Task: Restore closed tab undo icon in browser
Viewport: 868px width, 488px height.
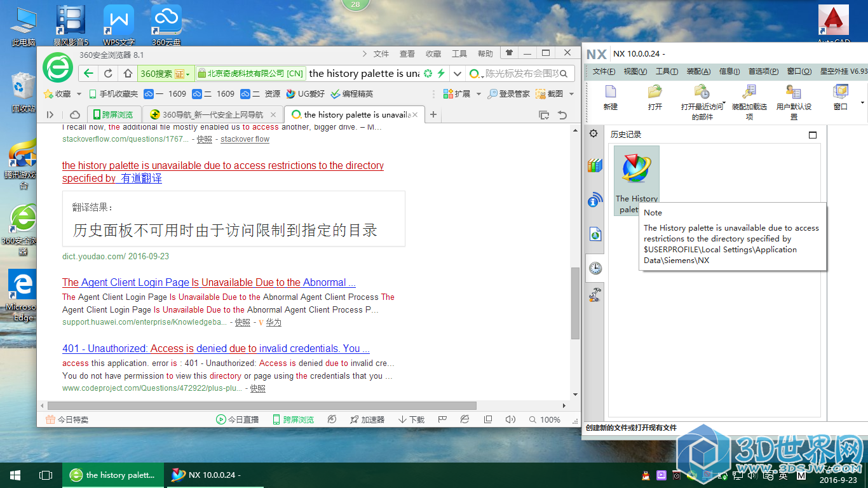Action: click(x=562, y=115)
